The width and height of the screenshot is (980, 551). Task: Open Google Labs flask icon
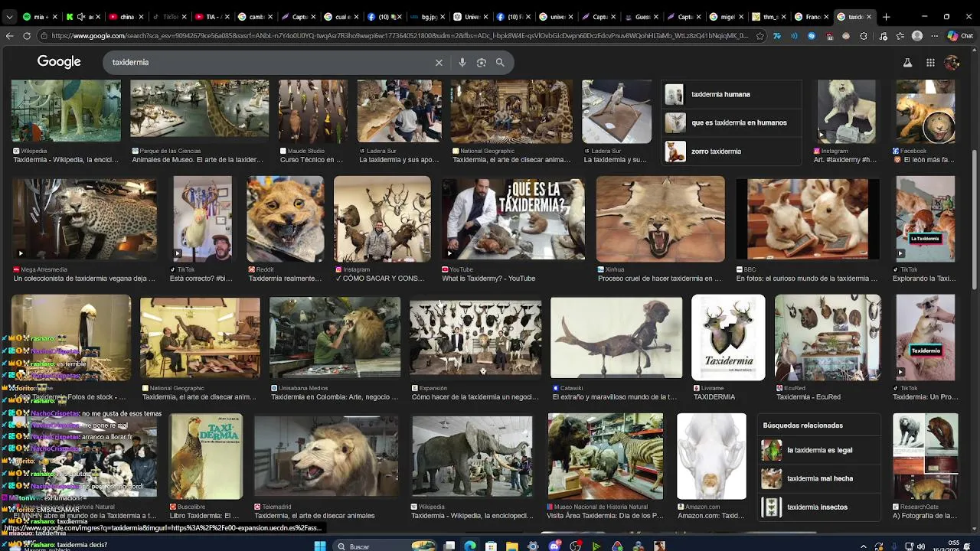pos(907,63)
